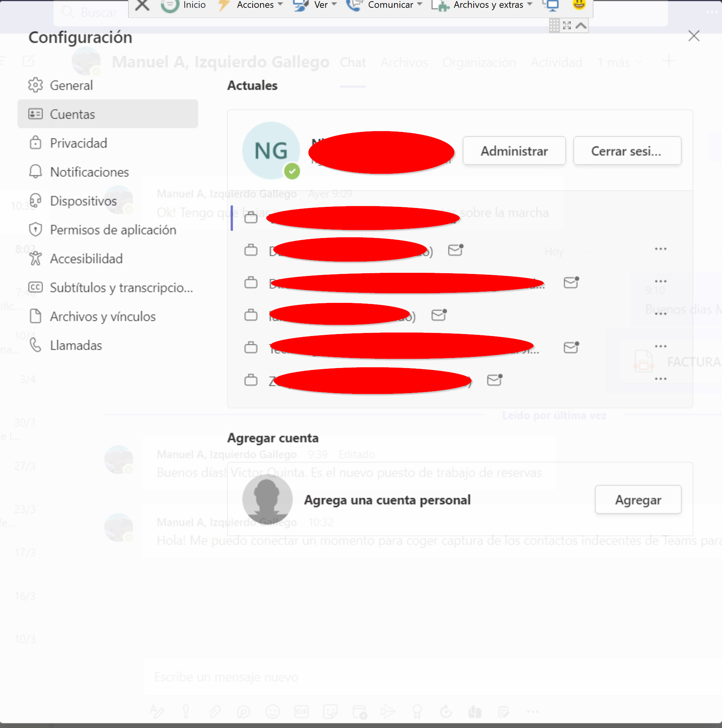Collapse the remote toolbar with up chevron
The width and height of the screenshot is (722, 728).
[581, 26]
